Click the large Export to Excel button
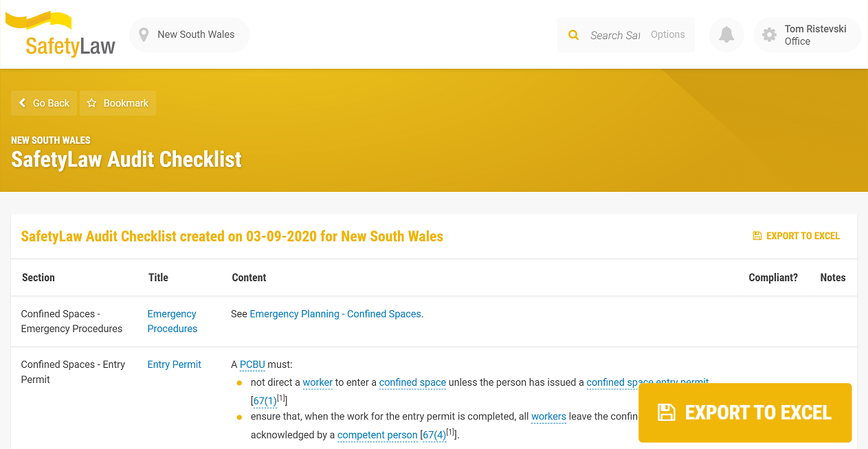This screenshot has height=449, width=868. tap(745, 413)
